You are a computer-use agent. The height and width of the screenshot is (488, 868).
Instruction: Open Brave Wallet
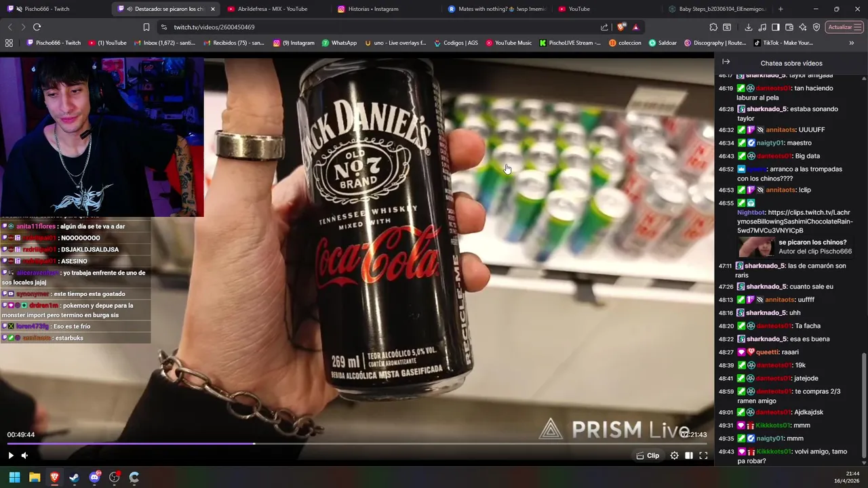[789, 27]
